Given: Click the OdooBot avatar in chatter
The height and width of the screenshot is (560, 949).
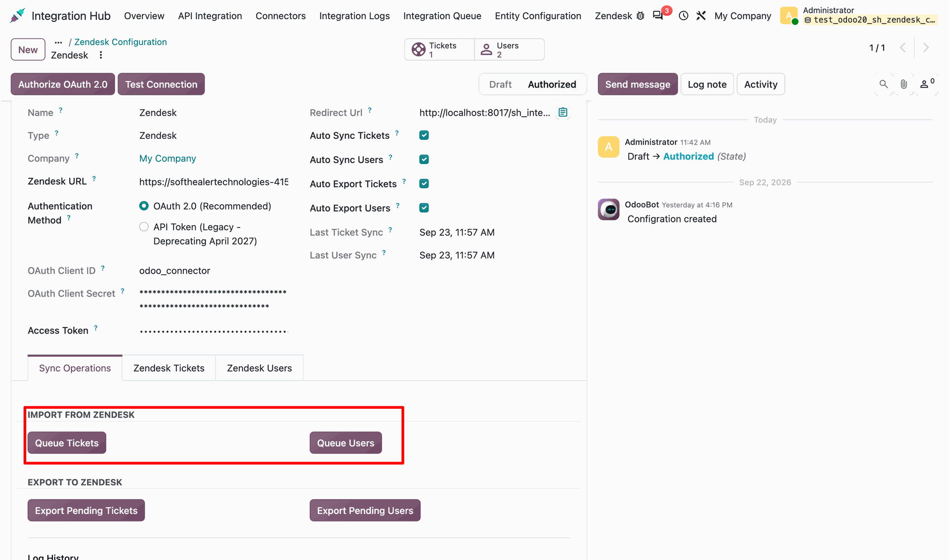Looking at the screenshot, I should [608, 210].
